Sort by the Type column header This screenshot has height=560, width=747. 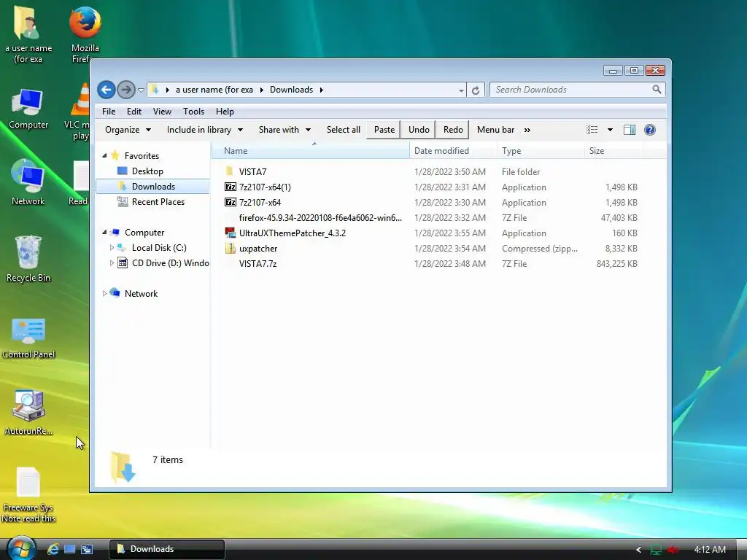point(541,151)
